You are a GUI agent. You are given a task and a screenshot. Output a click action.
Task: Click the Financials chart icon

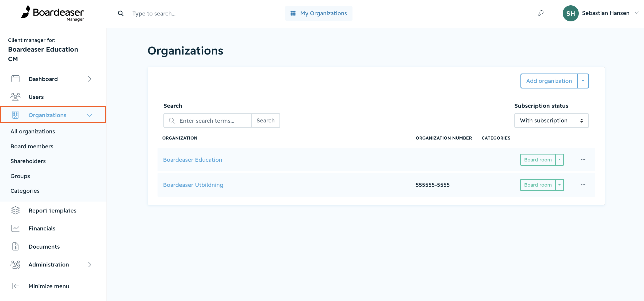point(16,228)
